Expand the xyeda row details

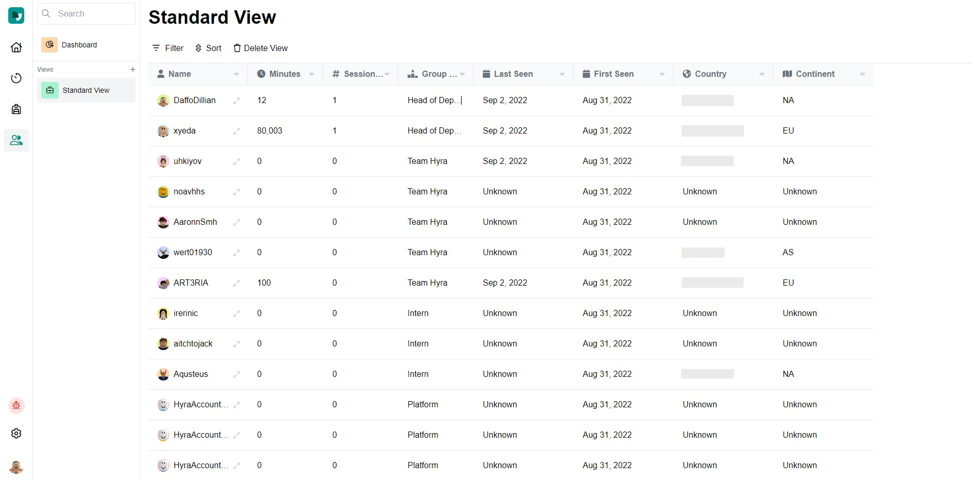pyautogui.click(x=236, y=131)
